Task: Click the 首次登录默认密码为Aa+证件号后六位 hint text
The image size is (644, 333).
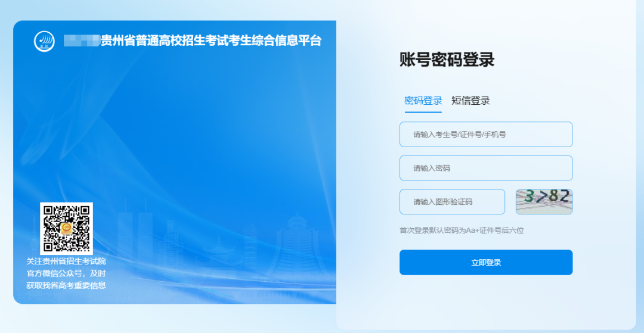Action: (462, 231)
